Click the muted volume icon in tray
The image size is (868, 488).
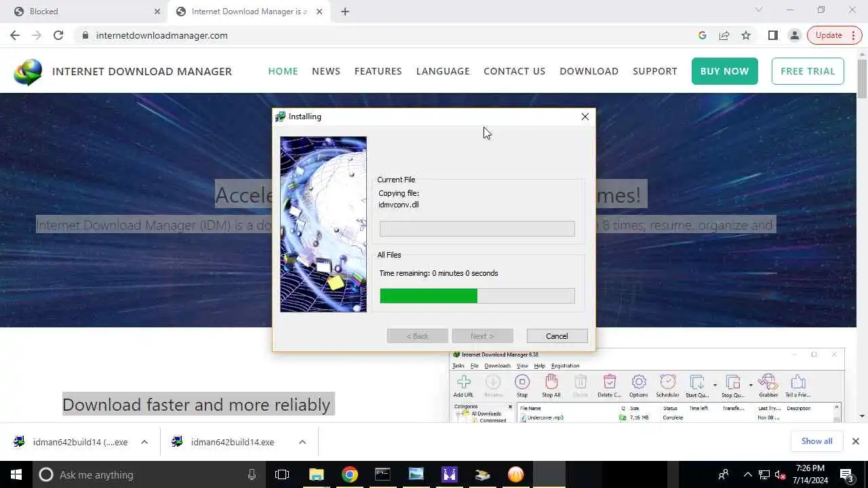point(780,474)
